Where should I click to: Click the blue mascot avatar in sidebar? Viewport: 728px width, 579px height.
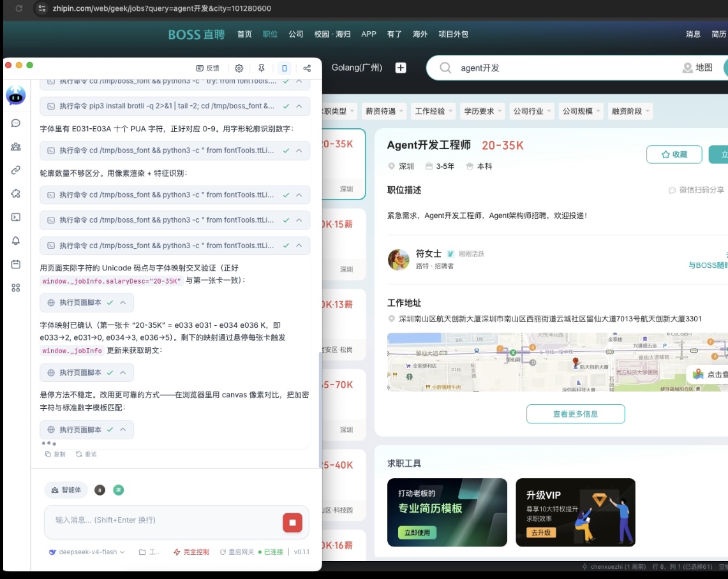click(16, 96)
